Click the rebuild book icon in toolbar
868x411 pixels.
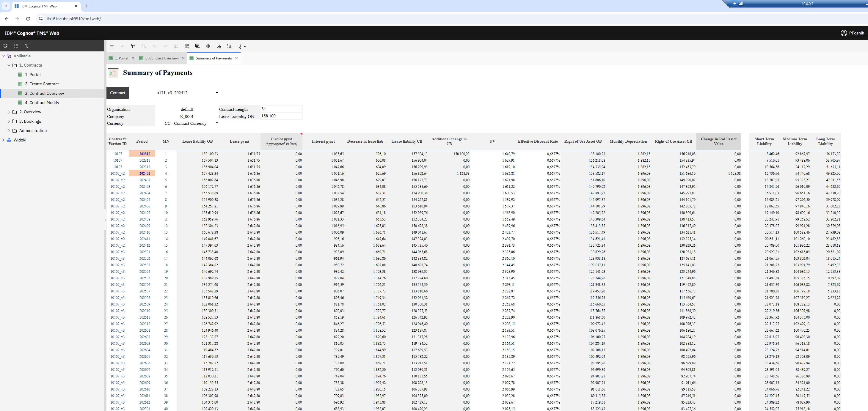point(197,46)
